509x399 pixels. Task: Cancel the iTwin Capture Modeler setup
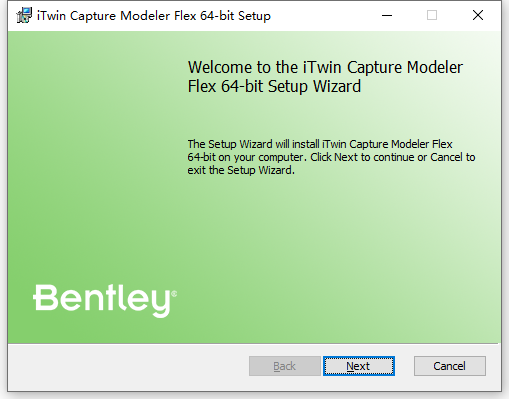450,366
